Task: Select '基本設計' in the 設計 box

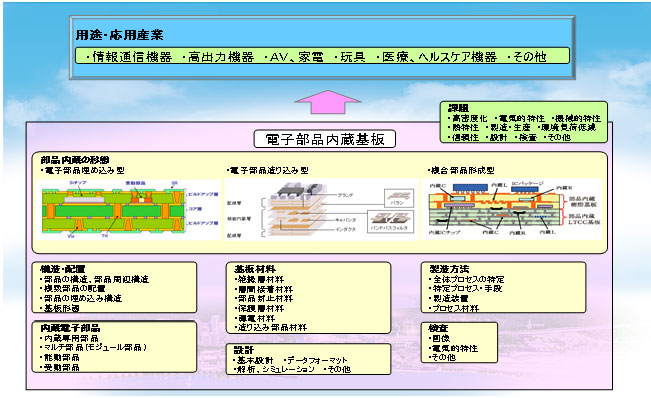Action: coord(255,360)
